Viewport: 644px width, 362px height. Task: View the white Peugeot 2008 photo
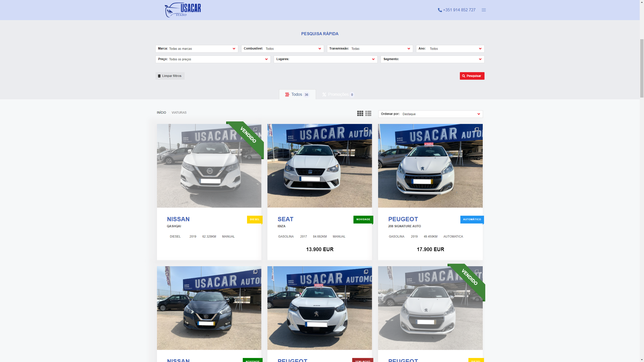[x=319, y=308]
